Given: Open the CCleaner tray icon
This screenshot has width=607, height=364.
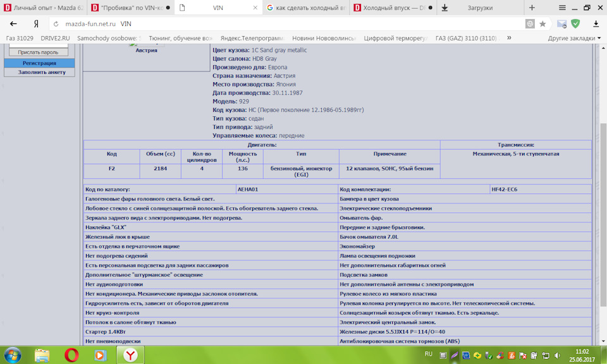Looking at the screenshot, I should (x=500, y=355).
